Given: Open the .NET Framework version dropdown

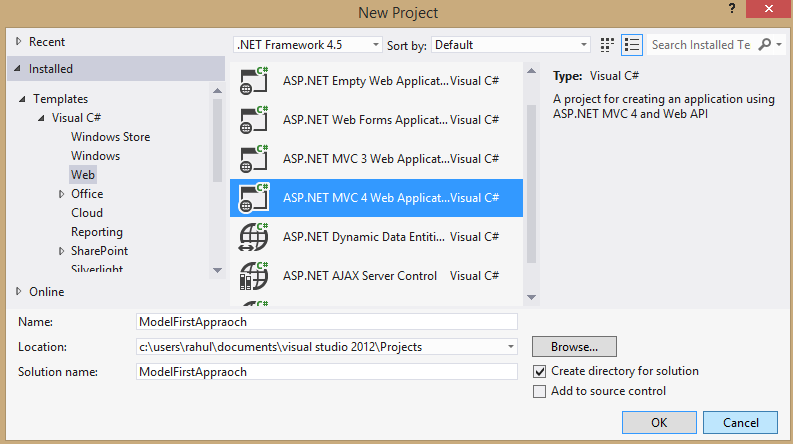Looking at the screenshot, I should click(x=307, y=45).
